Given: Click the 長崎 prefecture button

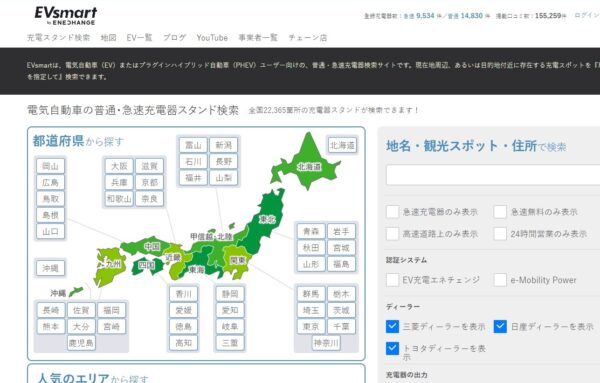Looking at the screenshot, I should 51,310.
